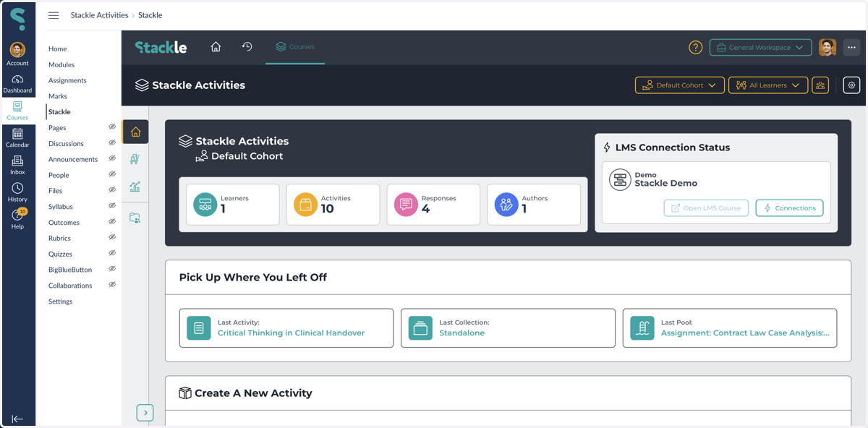Toggle visibility eye icon for Quizzes
The width and height of the screenshot is (868, 428).
[x=112, y=253]
